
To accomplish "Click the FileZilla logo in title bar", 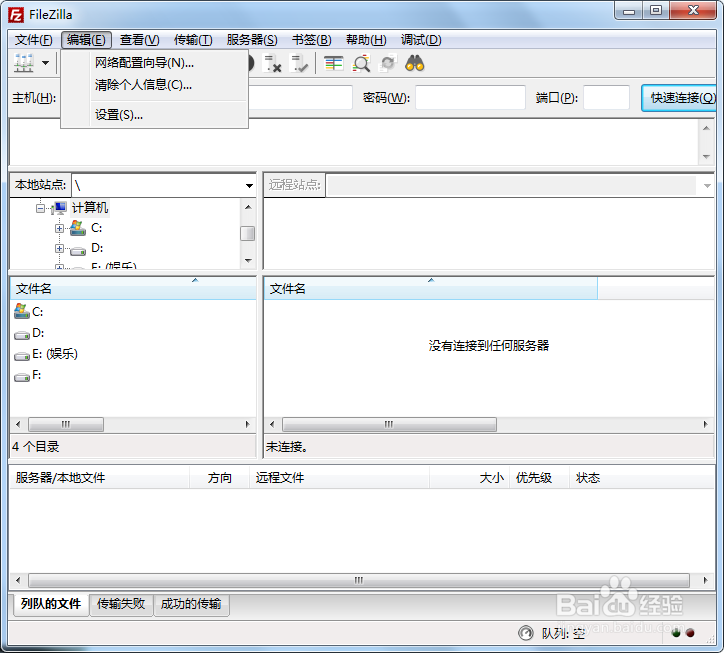I will [16, 15].
